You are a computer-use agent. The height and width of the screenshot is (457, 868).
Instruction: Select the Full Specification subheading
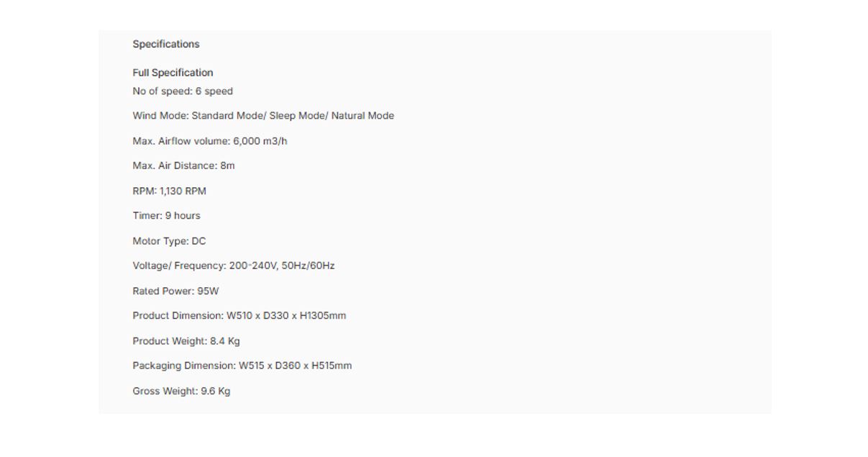click(x=173, y=73)
